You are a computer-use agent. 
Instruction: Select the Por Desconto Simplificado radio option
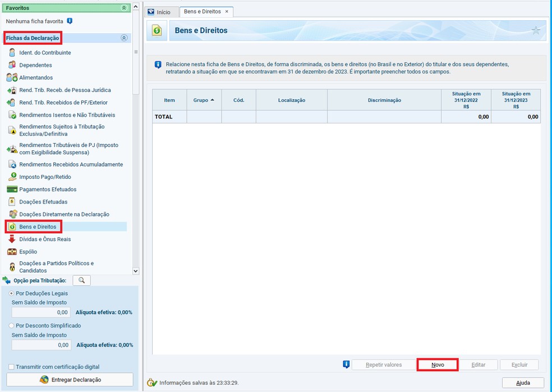[x=12, y=326]
